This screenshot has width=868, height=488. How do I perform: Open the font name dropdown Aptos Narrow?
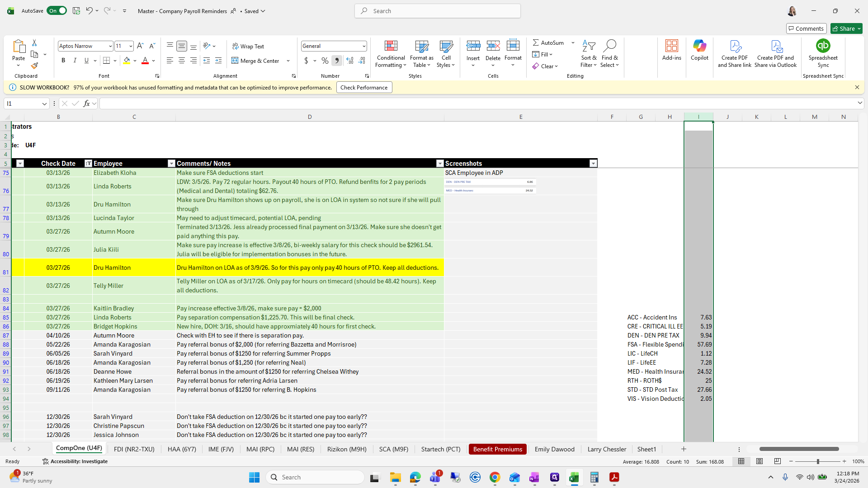[110, 46]
